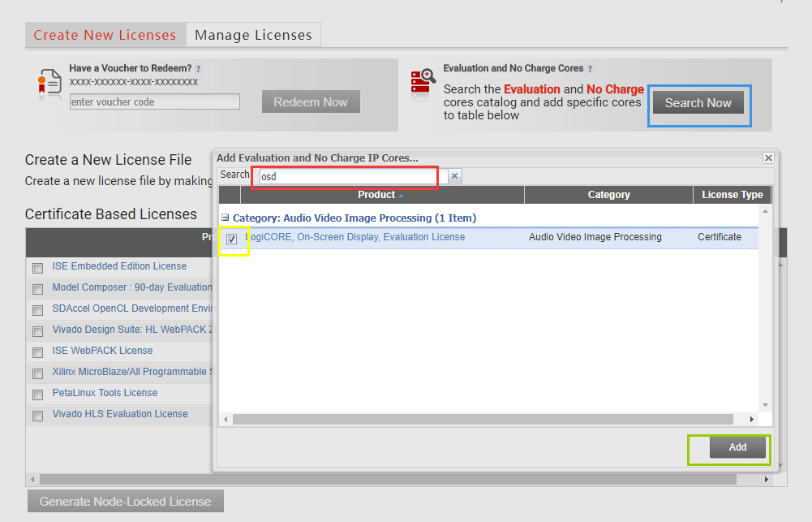The image size is (812, 522).
Task: Click the server search catalog icon
Action: pos(423,83)
